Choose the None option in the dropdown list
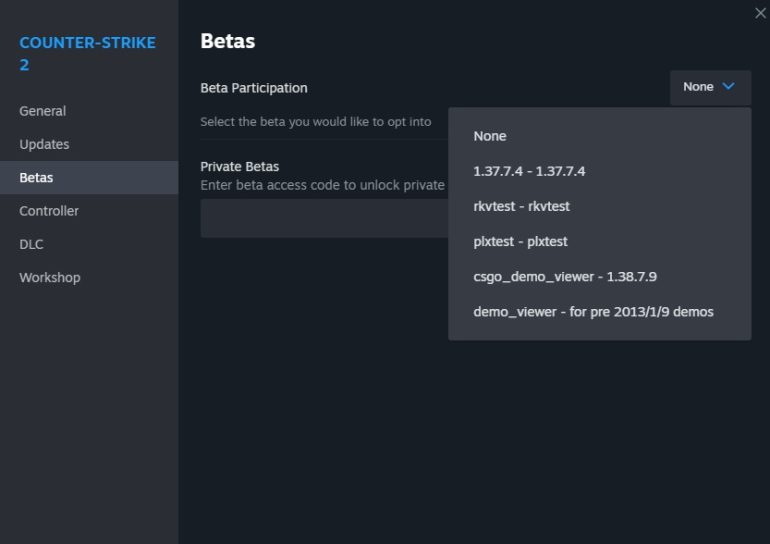770x544 pixels. click(490, 136)
